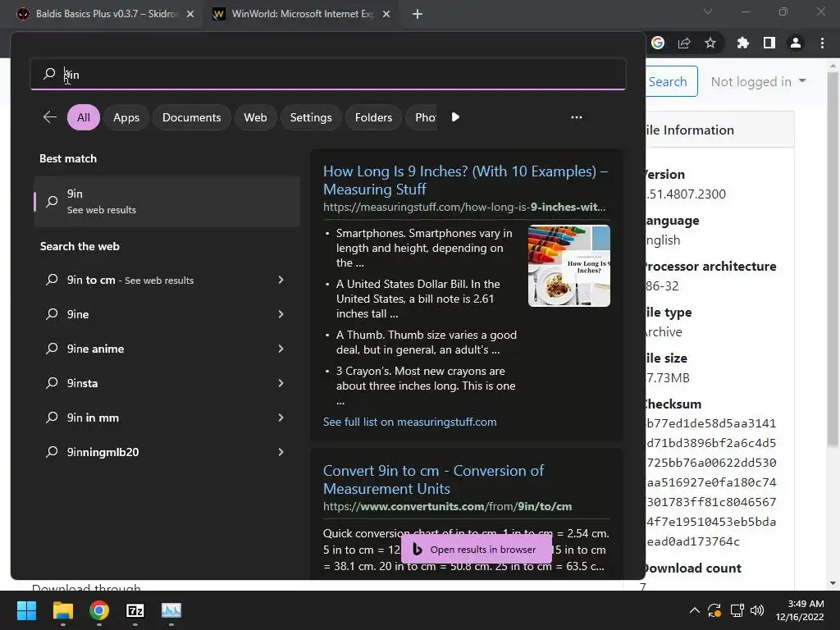Open How Long Is 9 Inches article
This screenshot has height=630, width=840.
[x=465, y=180]
